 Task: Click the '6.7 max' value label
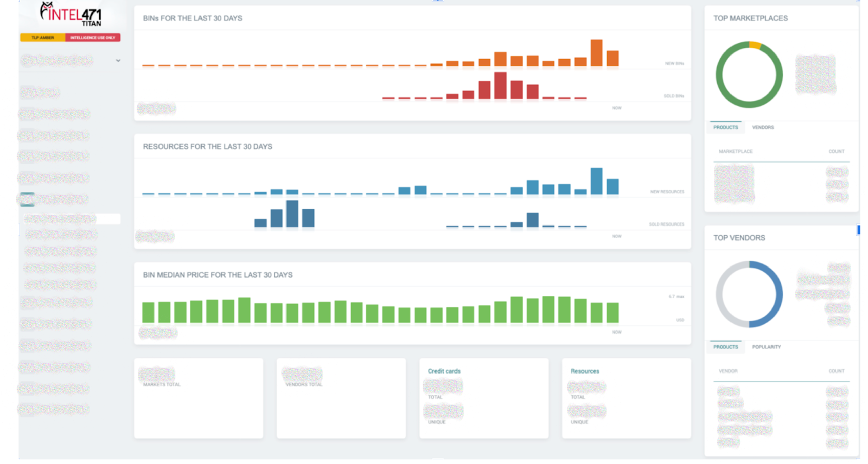676,297
